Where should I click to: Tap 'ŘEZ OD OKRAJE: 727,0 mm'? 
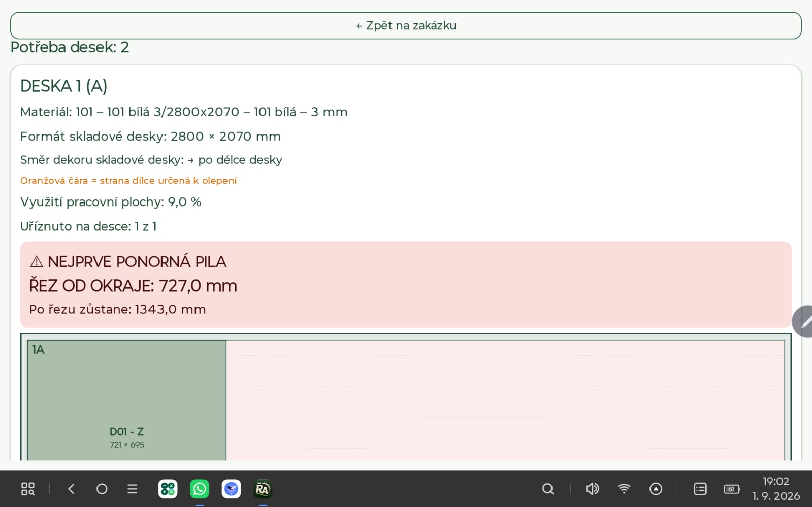coord(133,286)
